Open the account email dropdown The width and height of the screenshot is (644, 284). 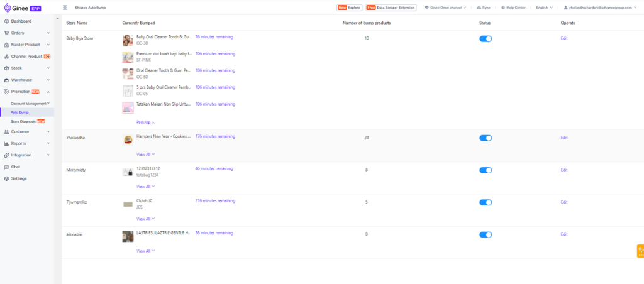click(x=599, y=8)
